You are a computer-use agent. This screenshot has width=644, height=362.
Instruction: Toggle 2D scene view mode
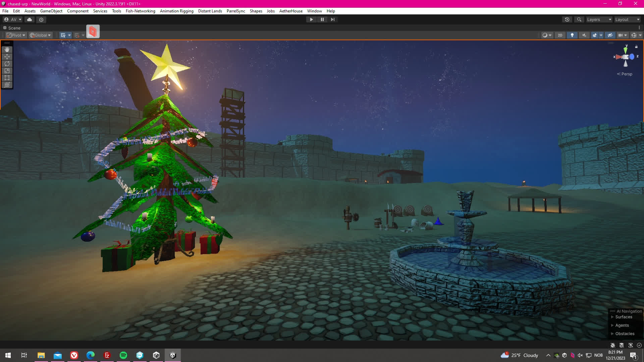[x=560, y=35]
